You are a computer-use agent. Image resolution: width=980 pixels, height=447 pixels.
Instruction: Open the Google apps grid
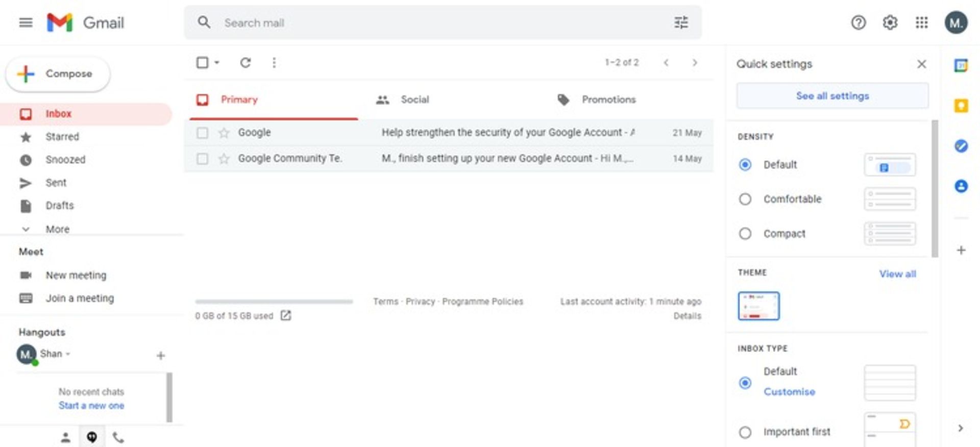[921, 22]
